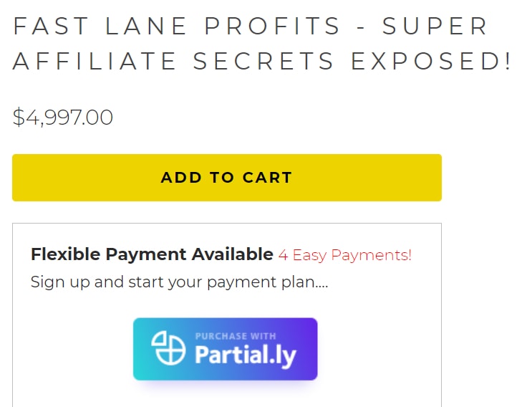The image size is (532, 407).
Task: Click the "Flexible Payment Available" heading
Action: [152, 254]
